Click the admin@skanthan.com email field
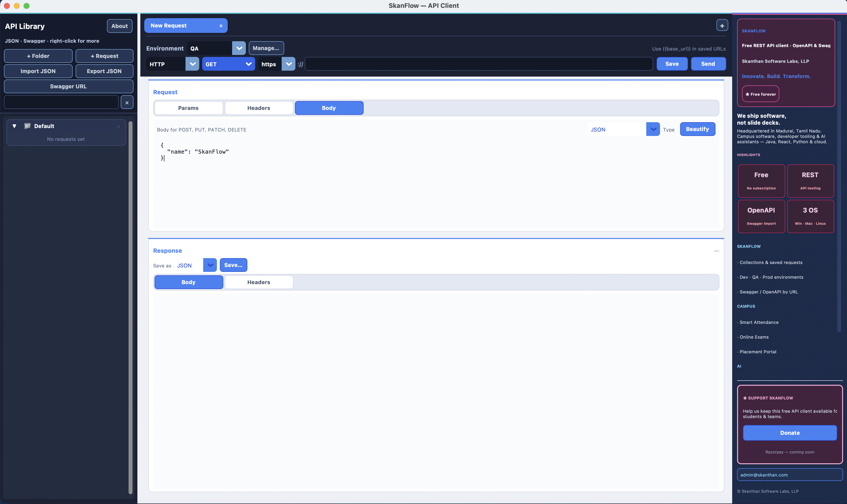 pos(790,475)
